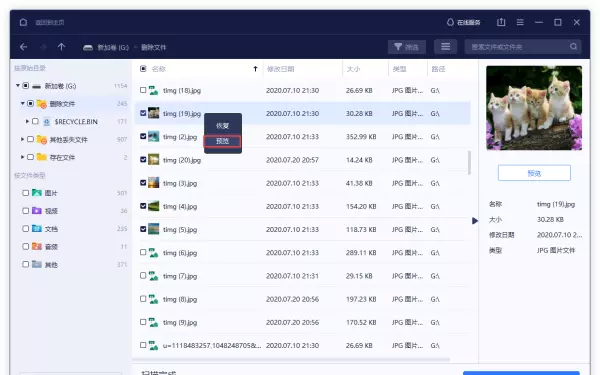Click the thumbnail icon of timg (2).jpg
The image size is (600, 375).
[153, 136]
